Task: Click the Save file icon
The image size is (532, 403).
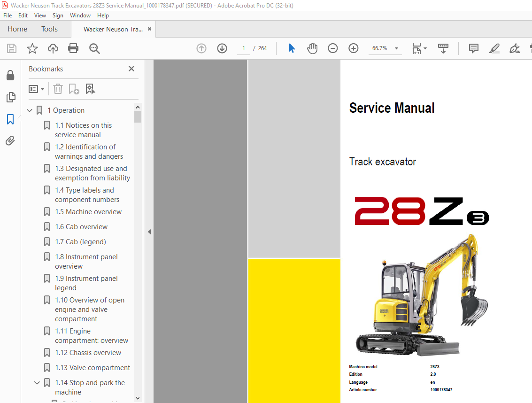Action: 12,48
